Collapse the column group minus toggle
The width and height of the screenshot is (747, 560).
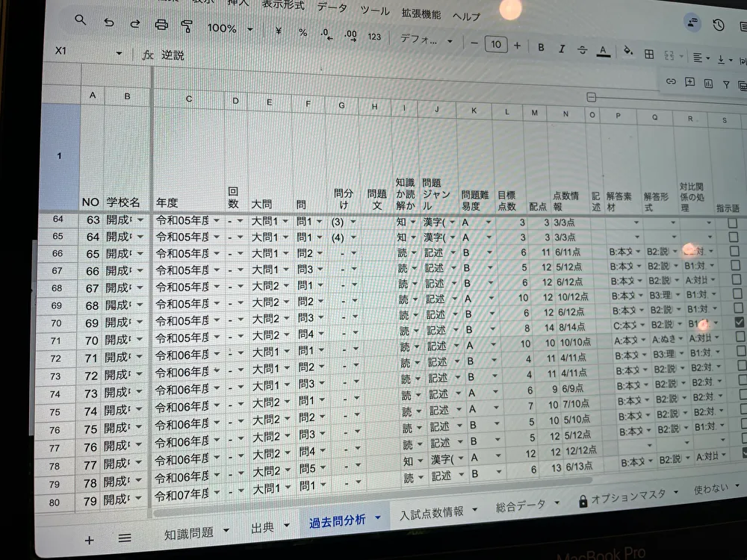(x=591, y=98)
